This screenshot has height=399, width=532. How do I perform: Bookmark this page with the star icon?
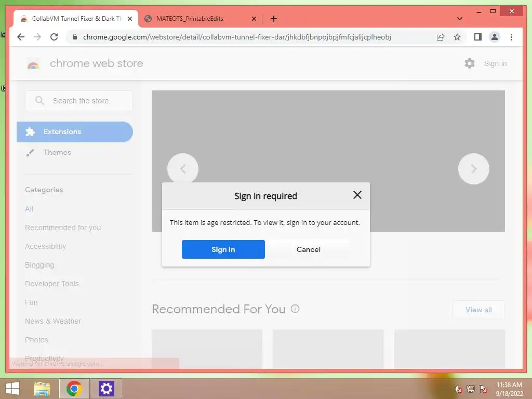point(457,37)
